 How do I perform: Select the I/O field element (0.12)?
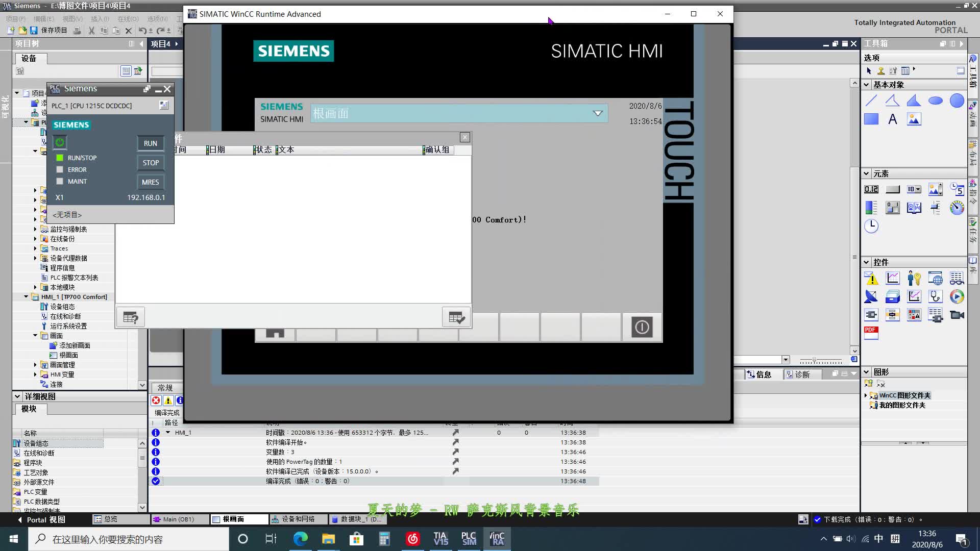(871, 189)
